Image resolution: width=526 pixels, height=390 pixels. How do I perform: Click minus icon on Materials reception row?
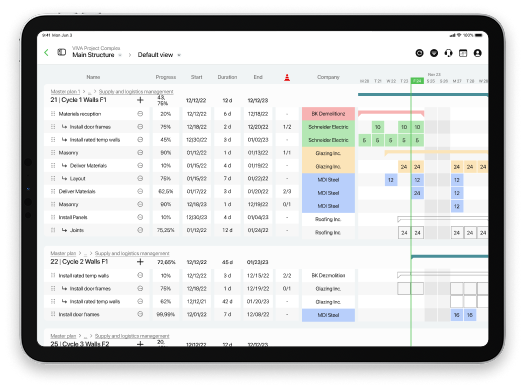pyautogui.click(x=140, y=114)
